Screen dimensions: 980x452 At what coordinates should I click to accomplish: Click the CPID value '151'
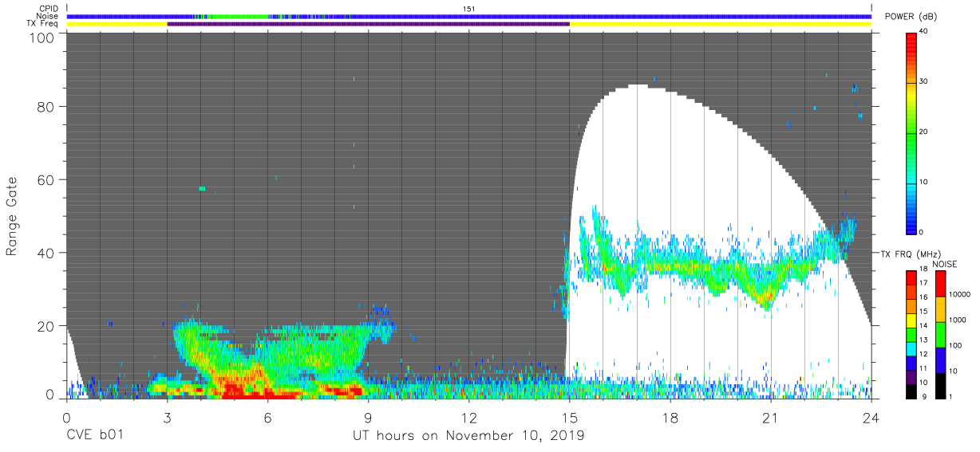[468, 9]
